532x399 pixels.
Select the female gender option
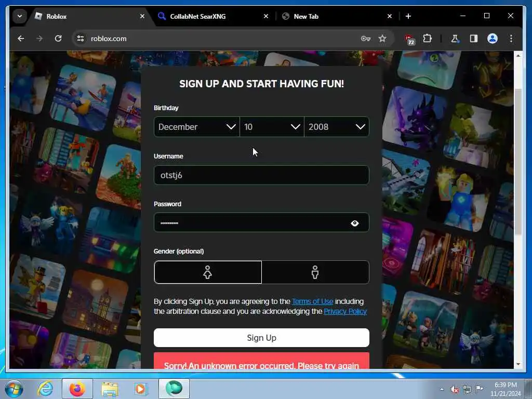click(208, 272)
